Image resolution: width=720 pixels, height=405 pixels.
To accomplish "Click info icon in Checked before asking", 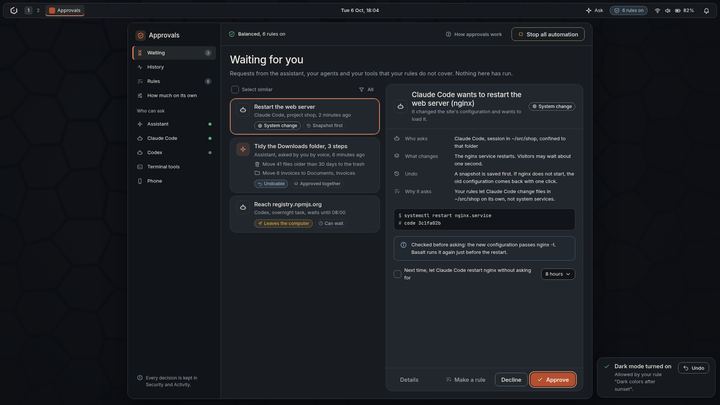I will pyautogui.click(x=403, y=245).
